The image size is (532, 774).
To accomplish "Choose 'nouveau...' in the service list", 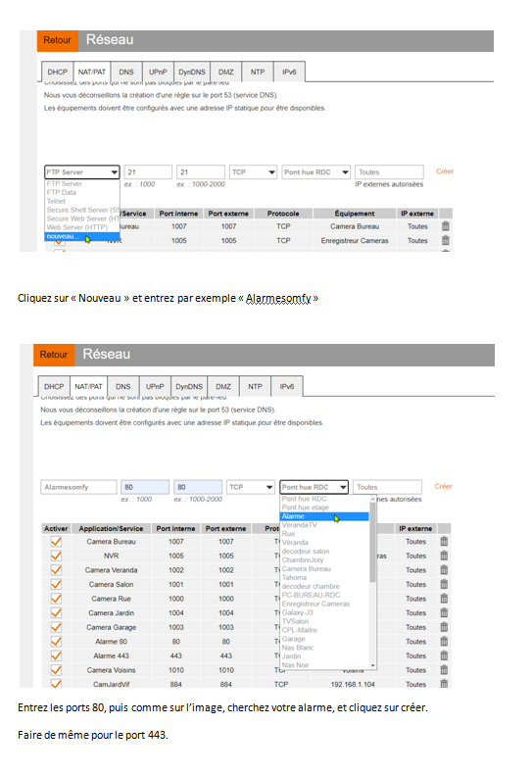I will click(82, 236).
